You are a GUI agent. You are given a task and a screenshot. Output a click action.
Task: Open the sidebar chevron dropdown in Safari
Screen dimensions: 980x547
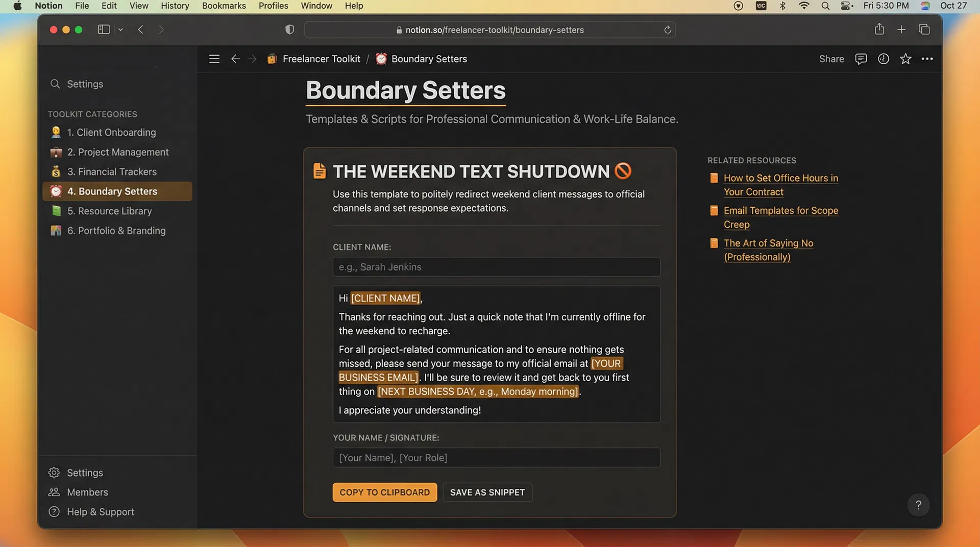[x=120, y=30]
